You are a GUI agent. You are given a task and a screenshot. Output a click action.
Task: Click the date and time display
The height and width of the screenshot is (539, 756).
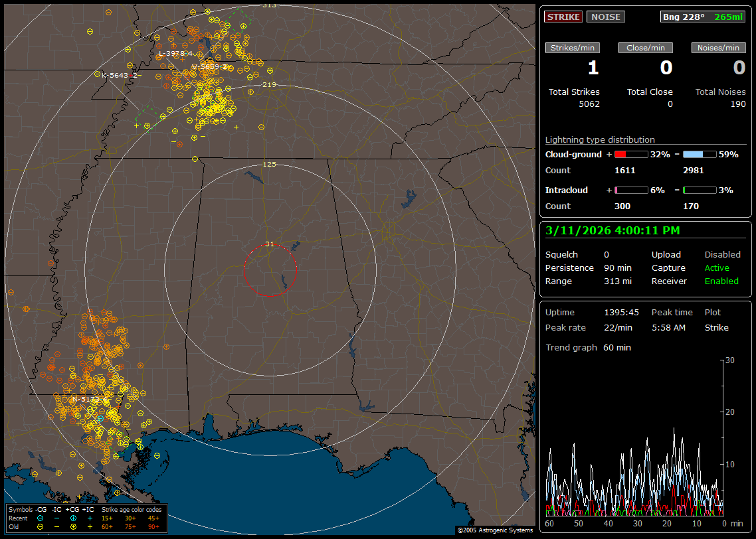click(612, 230)
